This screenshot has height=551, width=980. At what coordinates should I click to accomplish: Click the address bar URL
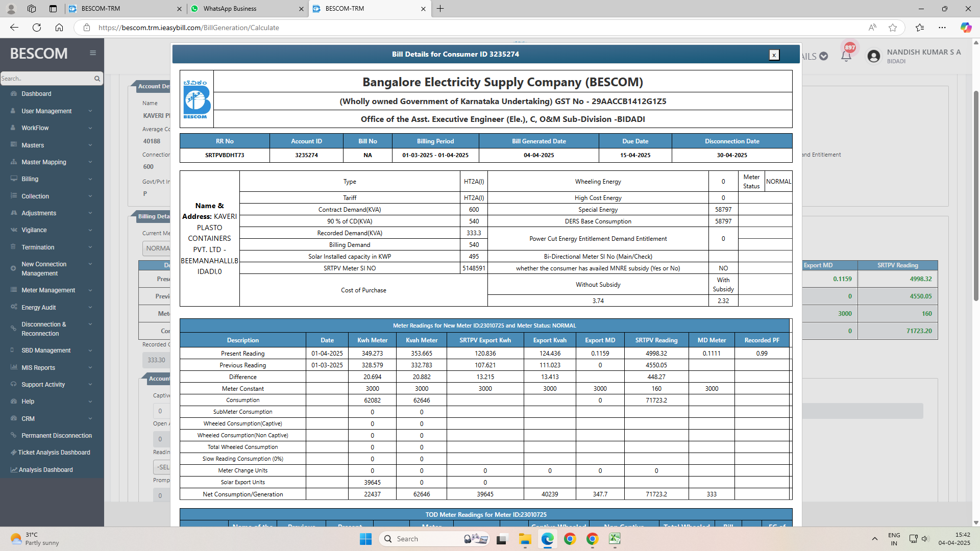[189, 28]
